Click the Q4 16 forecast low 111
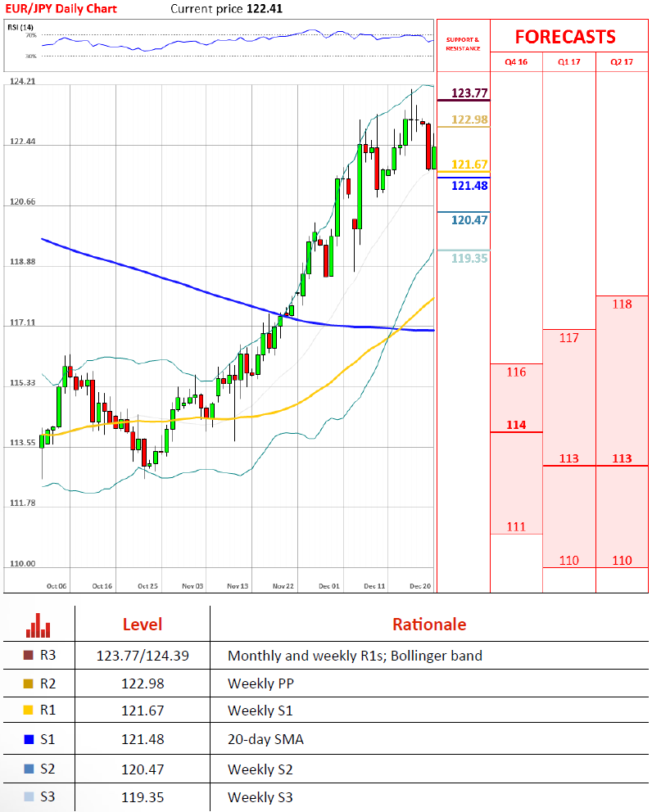 (516, 527)
